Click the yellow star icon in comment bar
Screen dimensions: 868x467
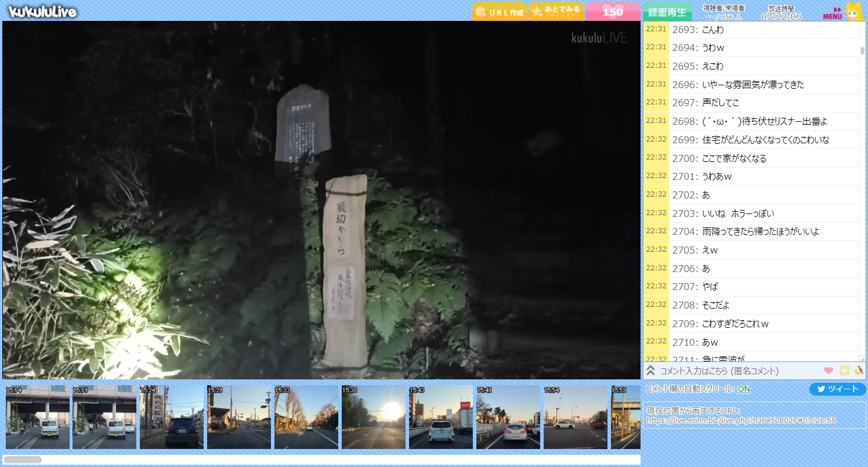tap(844, 371)
